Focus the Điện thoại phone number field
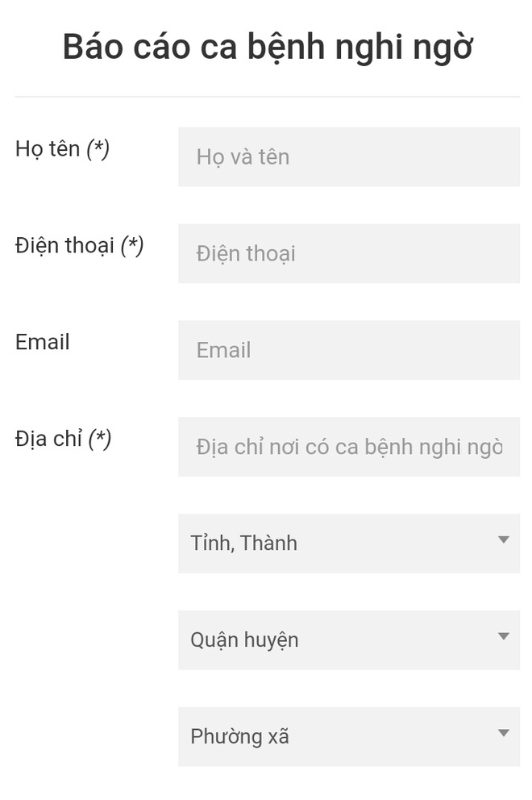Image resolution: width=532 pixels, height=800 pixels. coord(348,253)
